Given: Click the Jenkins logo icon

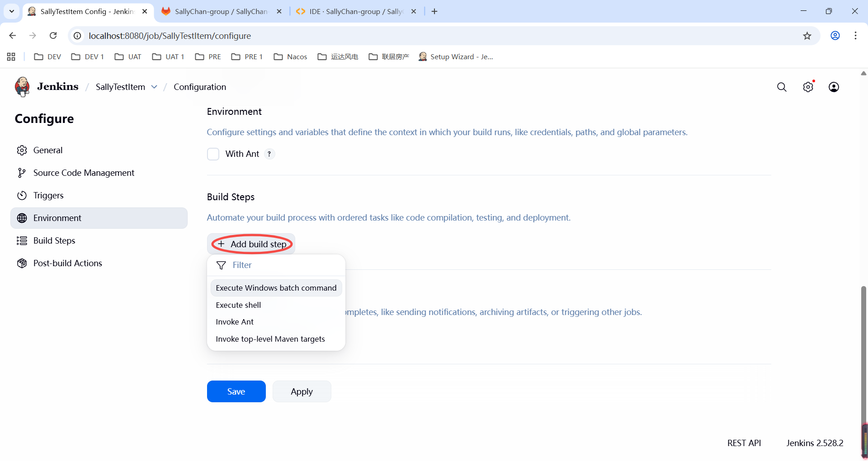Looking at the screenshot, I should pos(22,86).
